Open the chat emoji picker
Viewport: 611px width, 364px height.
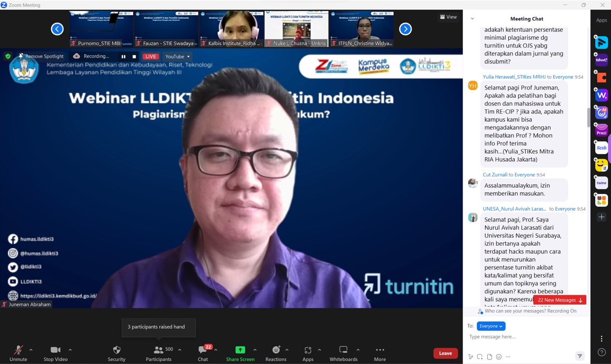pos(499,357)
